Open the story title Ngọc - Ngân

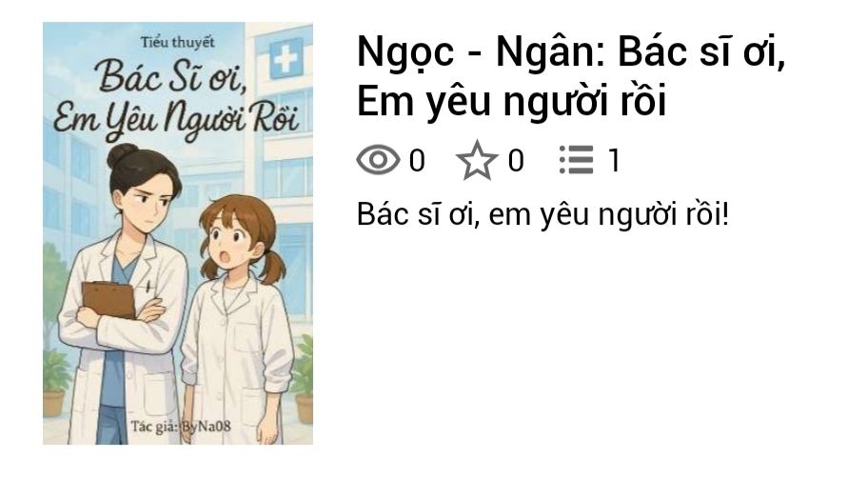click(571, 76)
